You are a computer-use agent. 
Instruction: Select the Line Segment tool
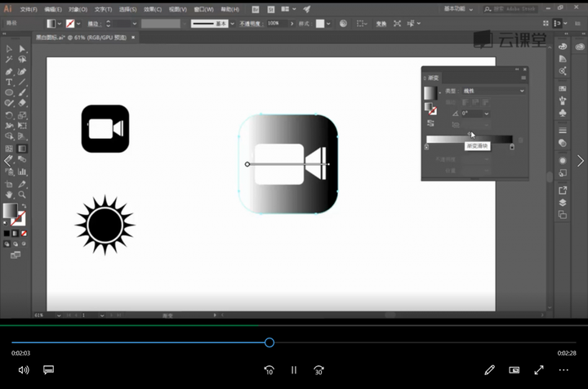(22, 82)
